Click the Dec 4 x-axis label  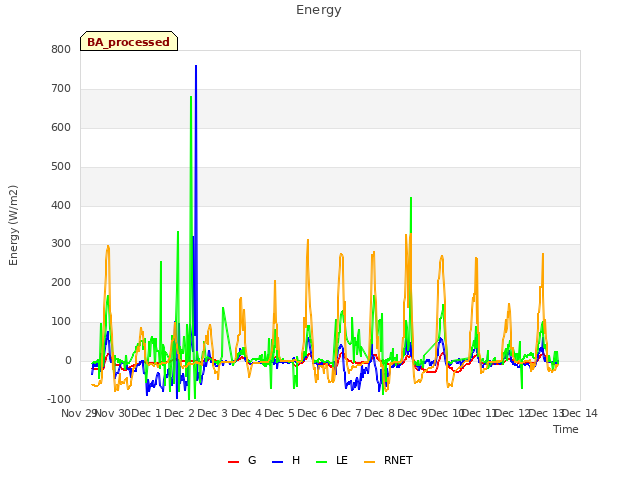[246, 413]
